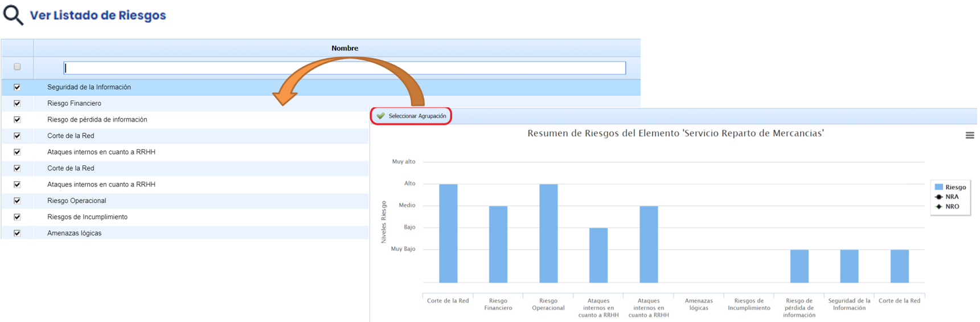Click the blue Riesgo legend swatch

click(939, 187)
